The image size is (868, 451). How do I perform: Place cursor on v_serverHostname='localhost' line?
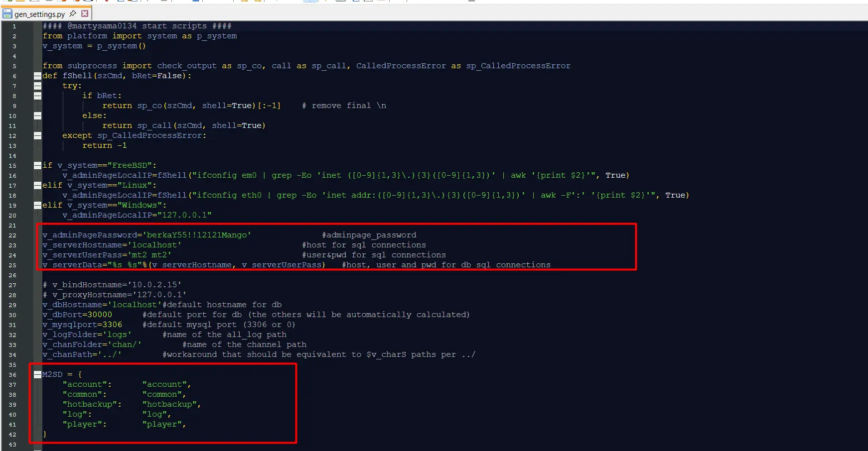click(x=112, y=245)
